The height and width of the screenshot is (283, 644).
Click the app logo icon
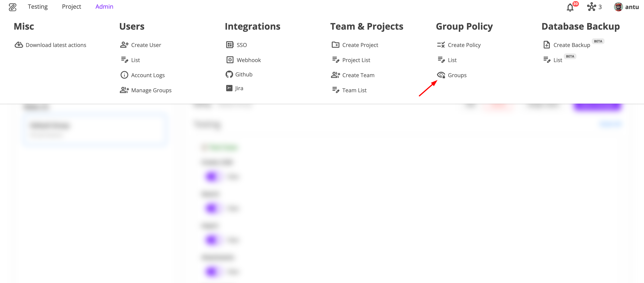[x=12, y=7]
